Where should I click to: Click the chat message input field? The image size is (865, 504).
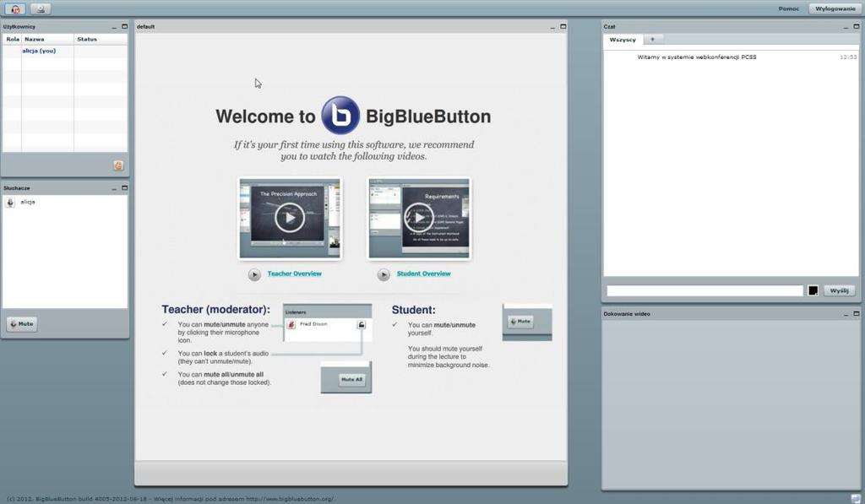[x=705, y=290]
